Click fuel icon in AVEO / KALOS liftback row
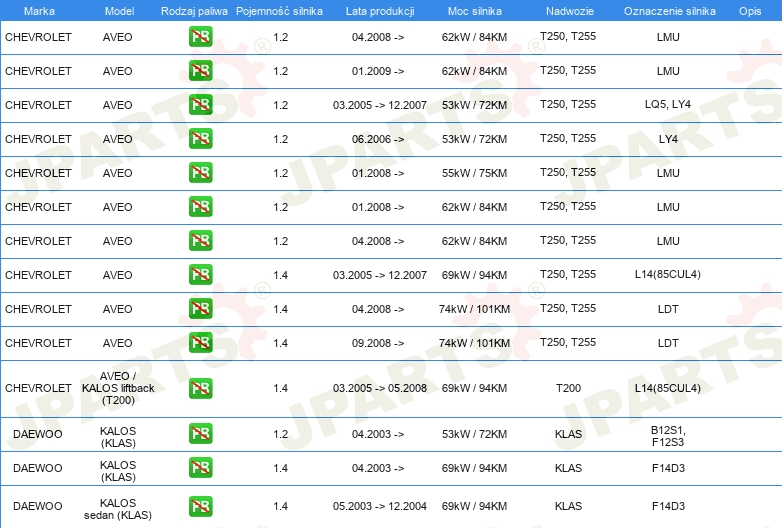 pyautogui.click(x=200, y=388)
